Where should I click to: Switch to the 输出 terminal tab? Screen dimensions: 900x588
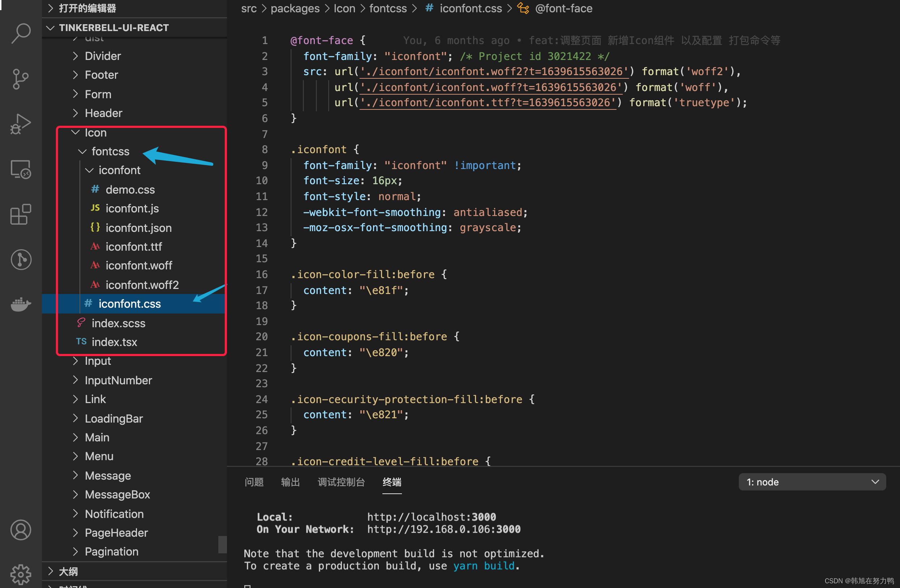(290, 482)
